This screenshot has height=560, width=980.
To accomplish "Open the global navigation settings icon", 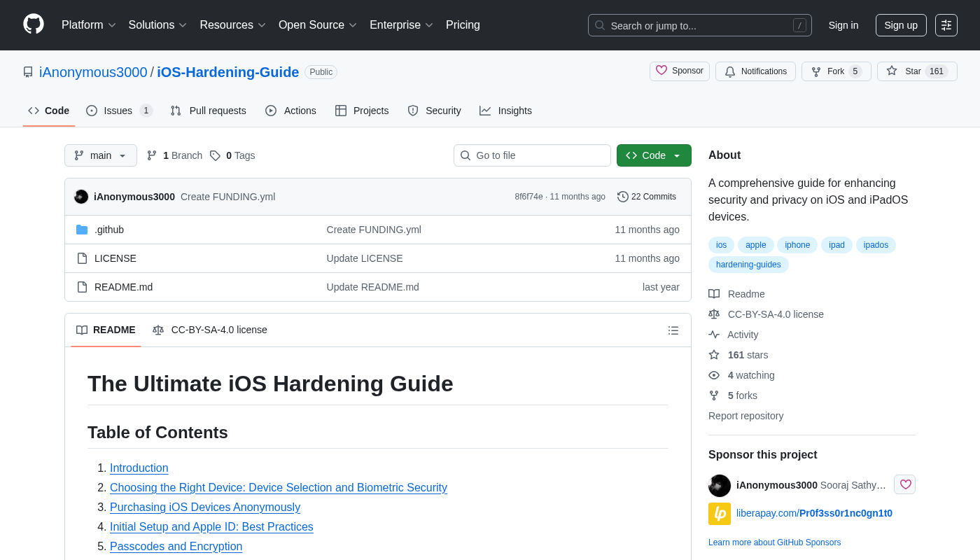I will 946,25.
